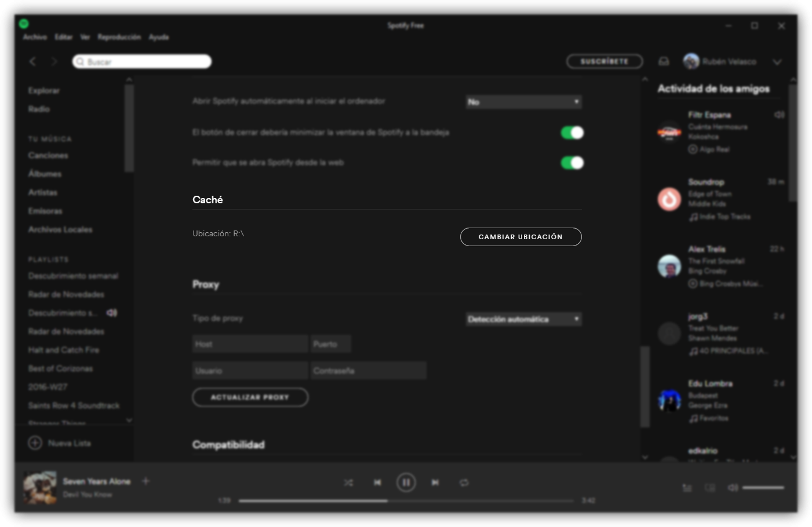The image size is (812, 527).
Task: Open jorg3's avatar in friend activity
Action: coord(669,334)
